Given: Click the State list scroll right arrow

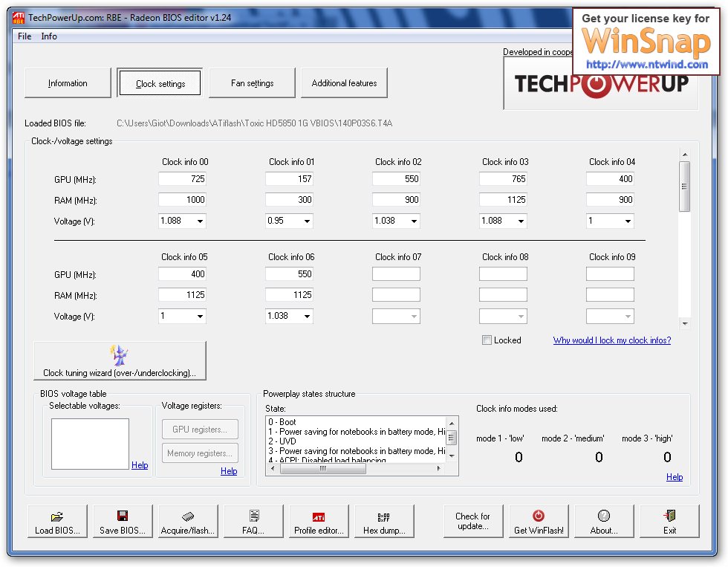Looking at the screenshot, I should point(439,469).
